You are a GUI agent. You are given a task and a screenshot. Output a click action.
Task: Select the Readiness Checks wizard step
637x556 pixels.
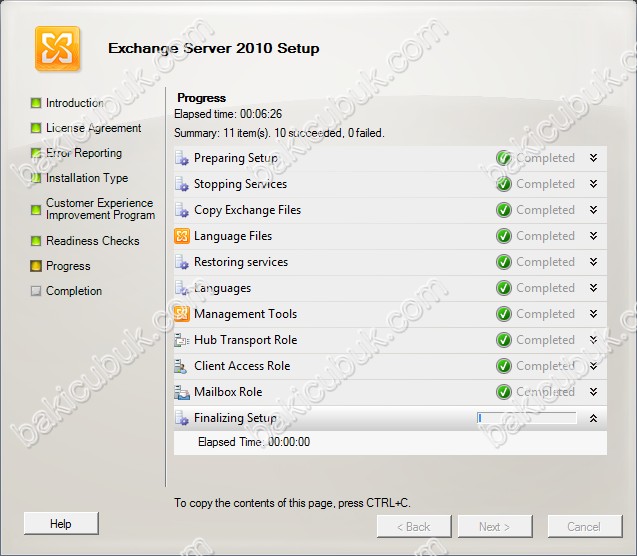(93, 241)
